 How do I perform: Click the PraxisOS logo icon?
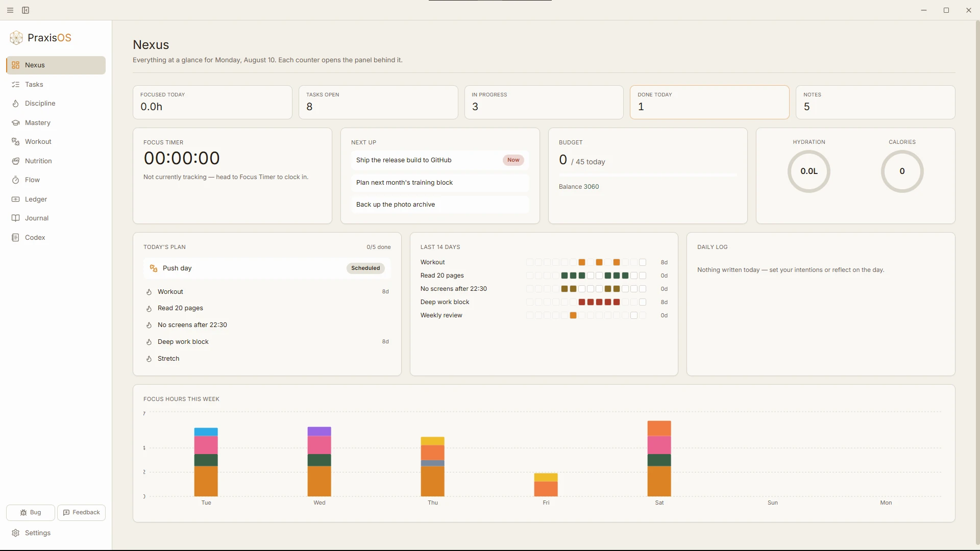(x=16, y=38)
